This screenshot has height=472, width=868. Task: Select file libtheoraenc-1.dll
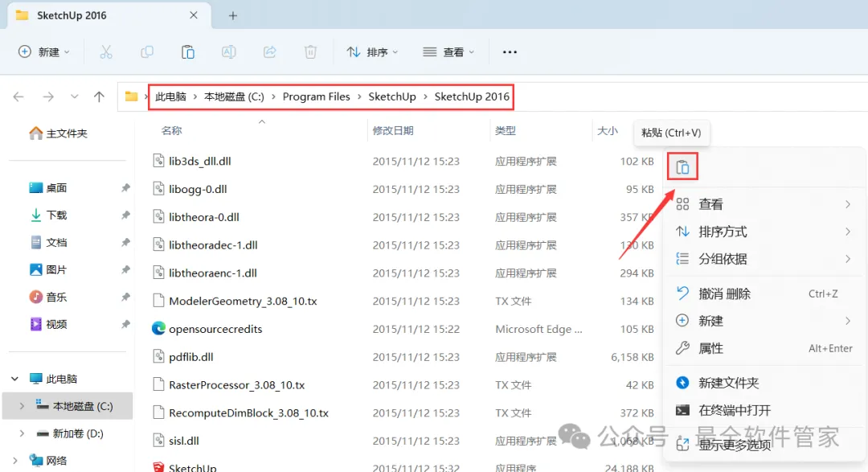(x=212, y=273)
